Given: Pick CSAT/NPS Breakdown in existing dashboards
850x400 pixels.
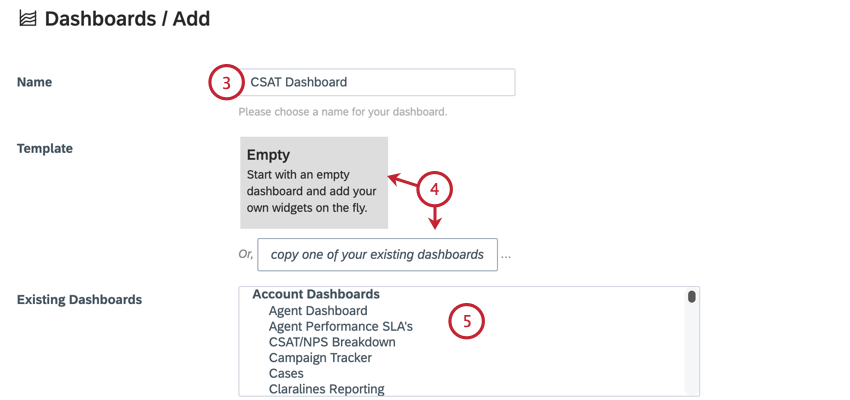Looking at the screenshot, I should click(x=332, y=342).
